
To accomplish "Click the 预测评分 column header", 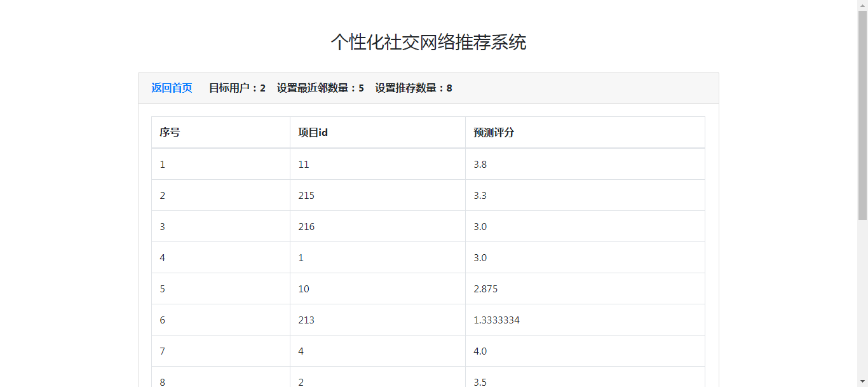I will point(585,132).
